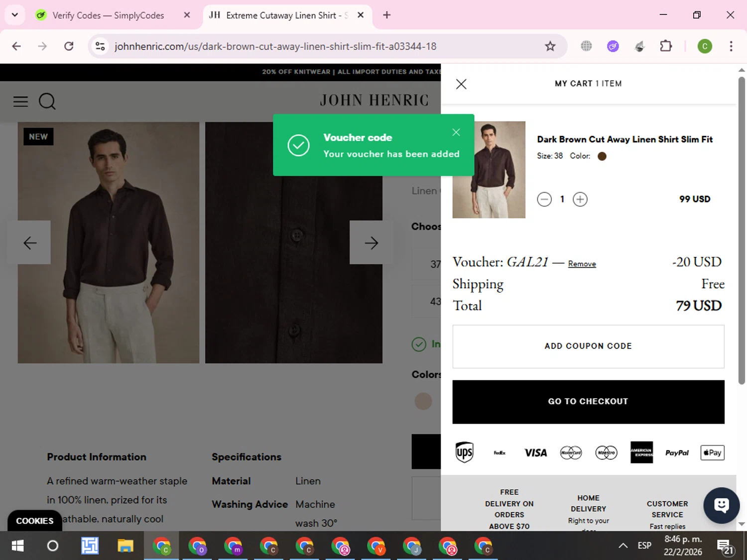
Task: Decrease shirt quantity with minus button
Action: pos(544,200)
